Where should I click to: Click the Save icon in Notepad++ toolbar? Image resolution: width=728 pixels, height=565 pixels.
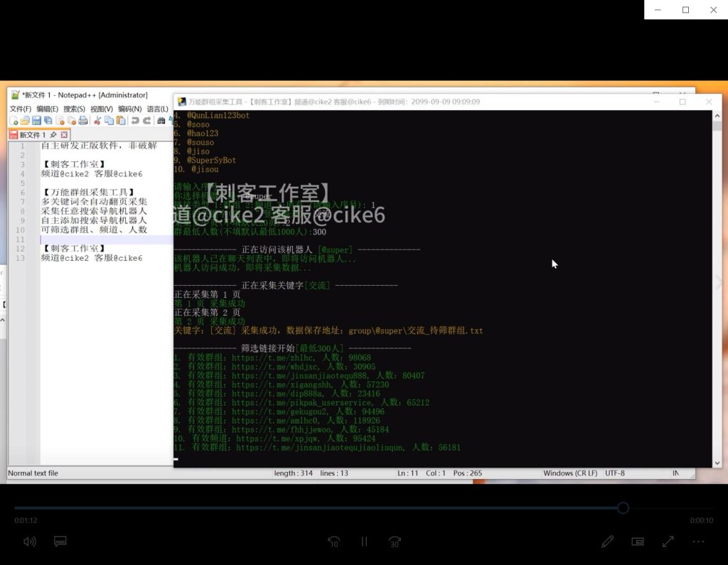(x=36, y=121)
